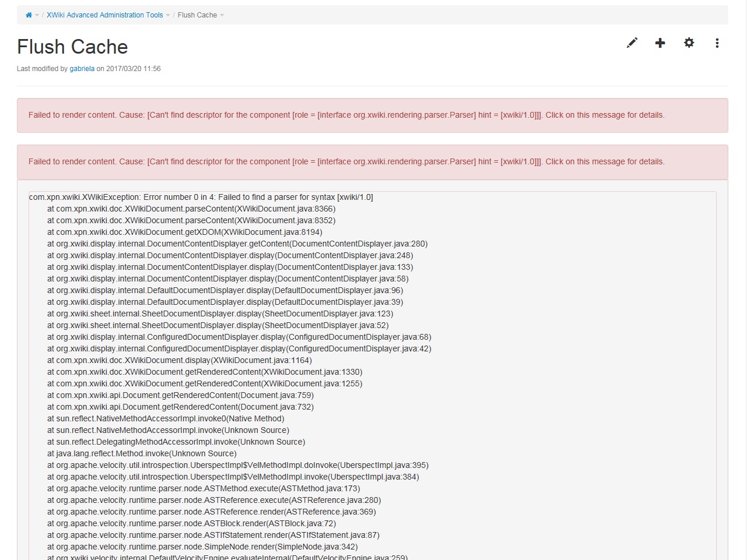
Task: Select the ASTReference.execute java:280 line
Action: click(214, 500)
